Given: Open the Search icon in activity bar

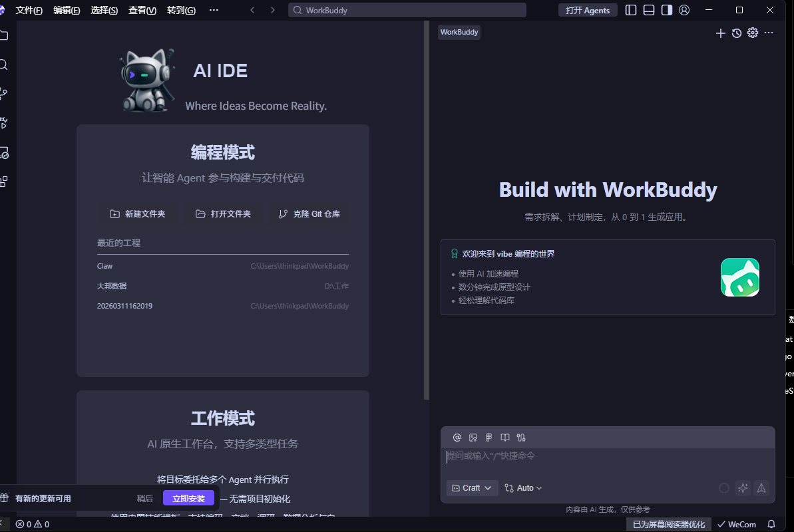Looking at the screenshot, I should click(x=3, y=65).
